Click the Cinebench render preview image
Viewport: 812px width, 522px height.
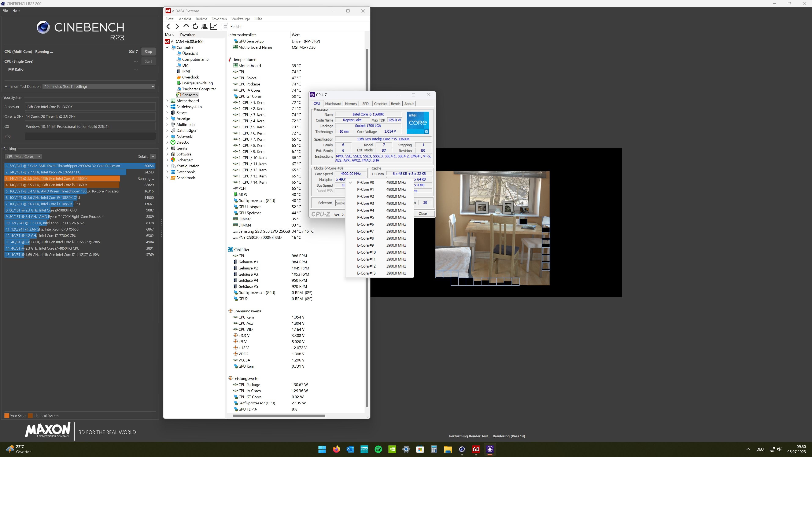pos(492,228)
